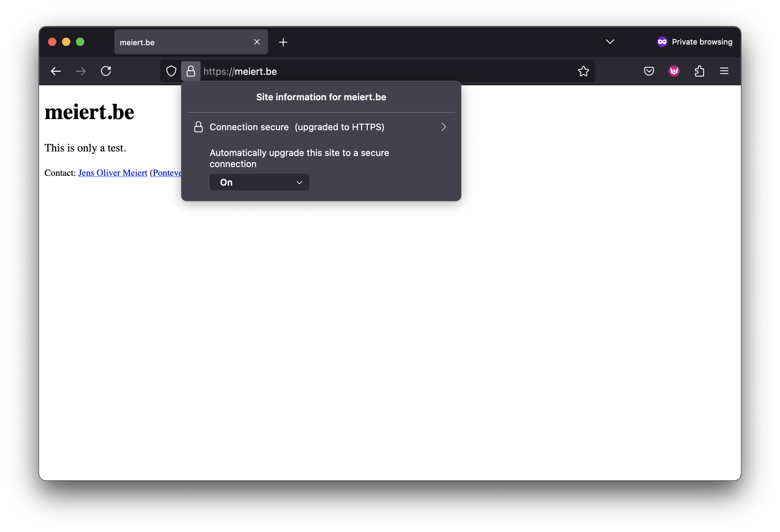
Task: Open the list all tabs chevron
Action: click(x=610, y=42)
